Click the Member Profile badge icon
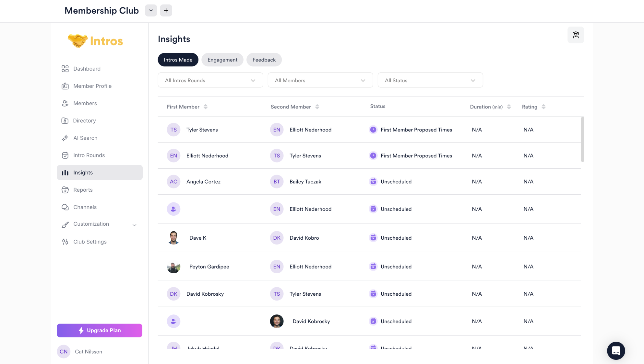Viewport: 644px width, 364px height. [65, 86]
